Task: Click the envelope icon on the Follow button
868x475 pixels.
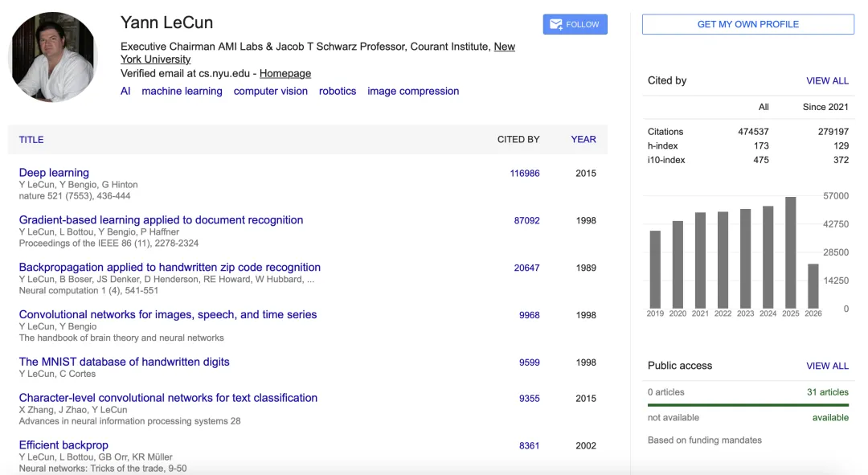Action: pyautogui.click(x=556, y=24)
